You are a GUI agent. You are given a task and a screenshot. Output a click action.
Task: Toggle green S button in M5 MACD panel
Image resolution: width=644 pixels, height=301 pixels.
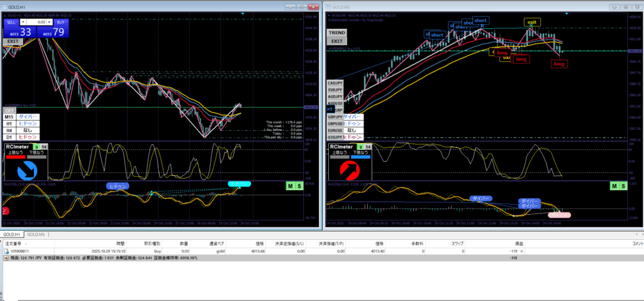tap(623, 186)
